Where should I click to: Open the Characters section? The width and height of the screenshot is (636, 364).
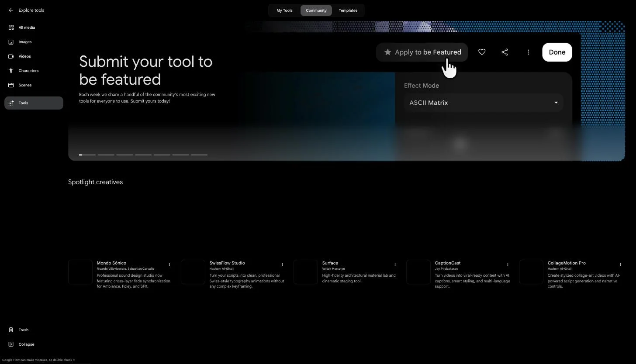pyautogui.click(x=34, y=71)
